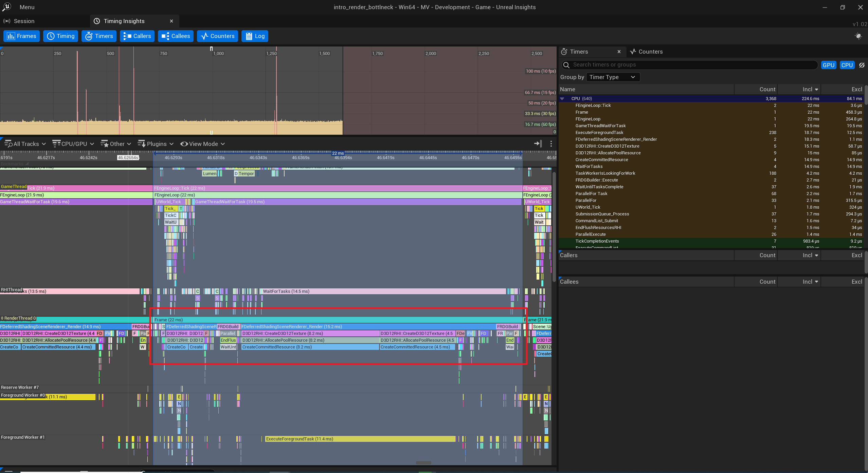Viewport: 868px width, 473px height.
Task: Toggle the GPU timers filter
Action: point(828,65)
